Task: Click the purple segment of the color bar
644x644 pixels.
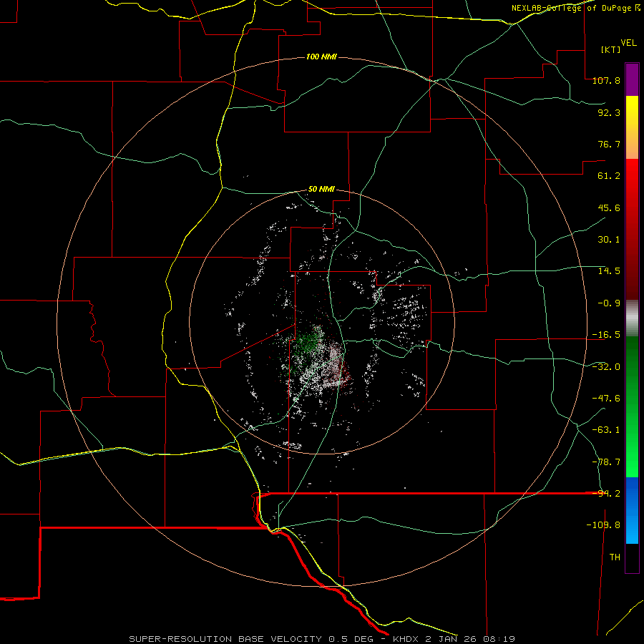Action: 632,79
